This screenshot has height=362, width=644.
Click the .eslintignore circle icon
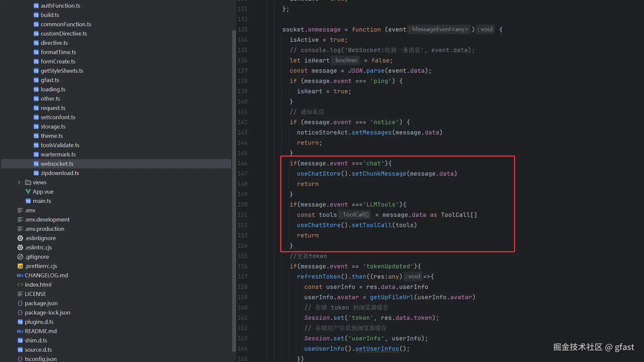(x=20, y=238)
